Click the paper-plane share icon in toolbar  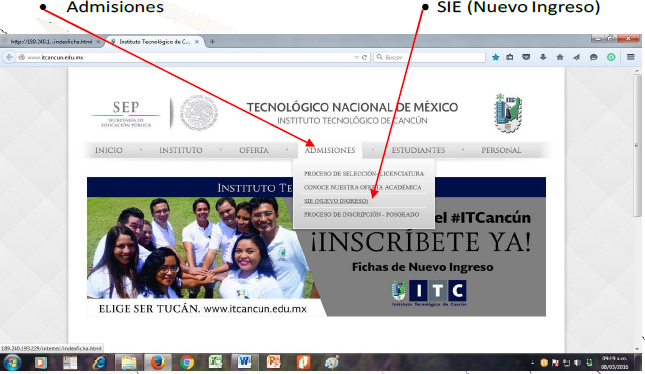576,57
